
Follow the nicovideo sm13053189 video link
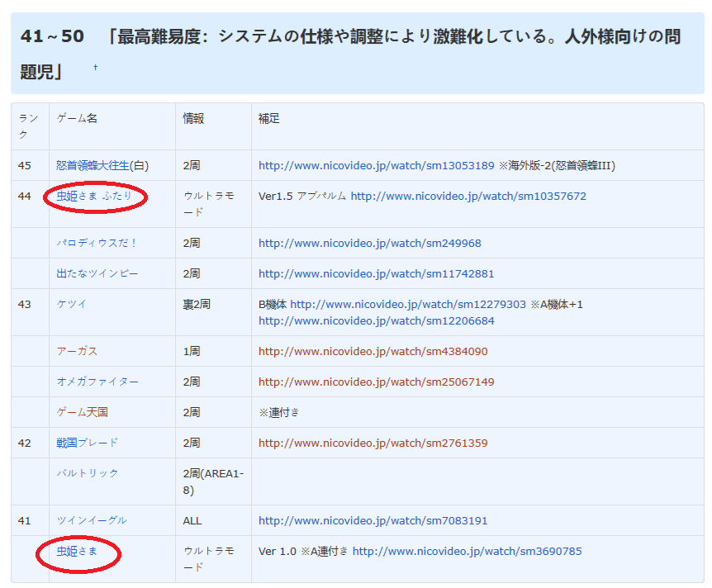pos(377,166)
